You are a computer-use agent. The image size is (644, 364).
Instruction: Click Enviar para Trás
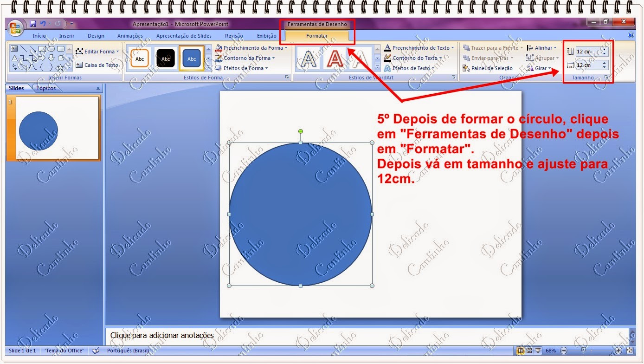click(489, 58)
